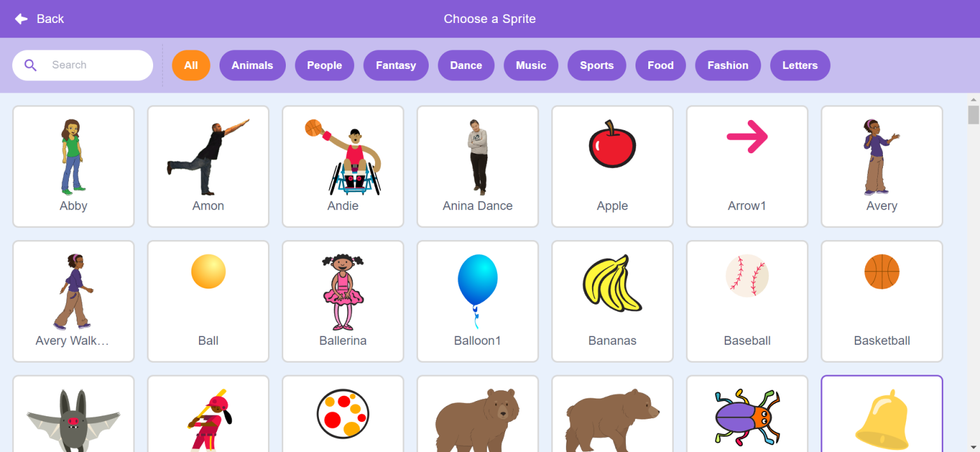Select the golden bell sprite
Viewport: 980px width, 452px height.
pyautogui.click(x=882, y=414)
